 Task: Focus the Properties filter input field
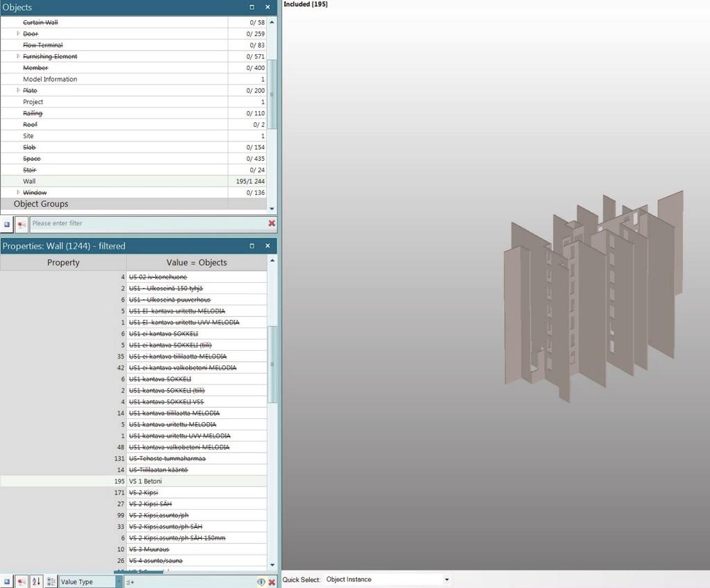click(x=190, y=582)
